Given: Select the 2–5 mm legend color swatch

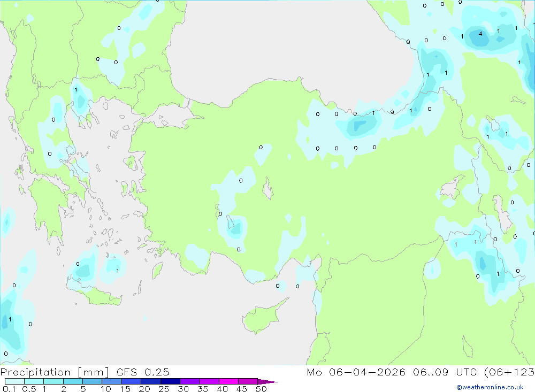Looking at the screenshot, I should pyautogui.click(x=73, y=381).
